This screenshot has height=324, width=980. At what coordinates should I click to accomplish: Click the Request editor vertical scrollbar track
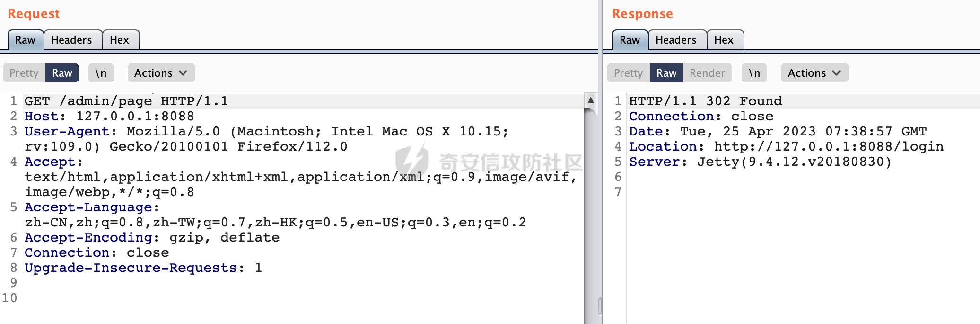click(x=591, y=213)
